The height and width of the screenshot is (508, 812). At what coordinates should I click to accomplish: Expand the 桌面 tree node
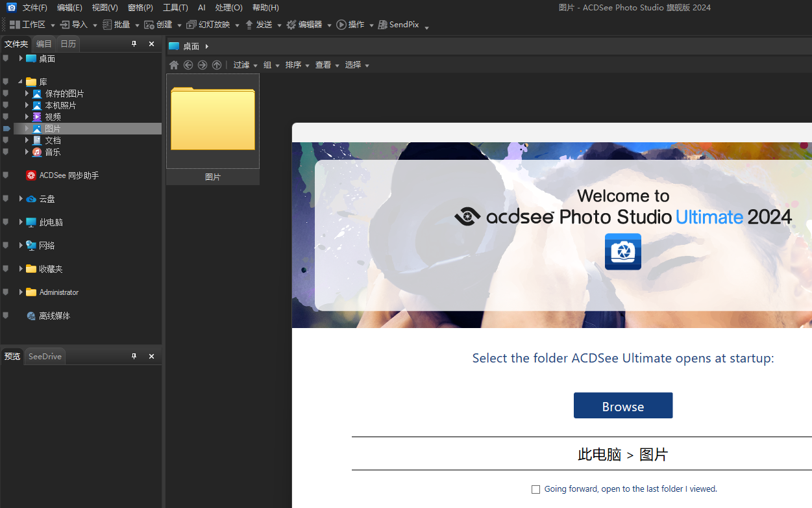click(20, 58)
